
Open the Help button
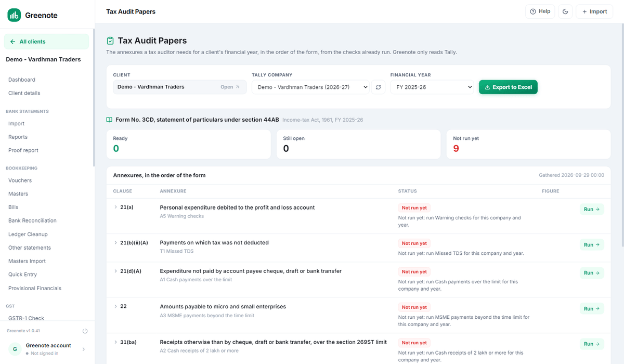(540, 11)
